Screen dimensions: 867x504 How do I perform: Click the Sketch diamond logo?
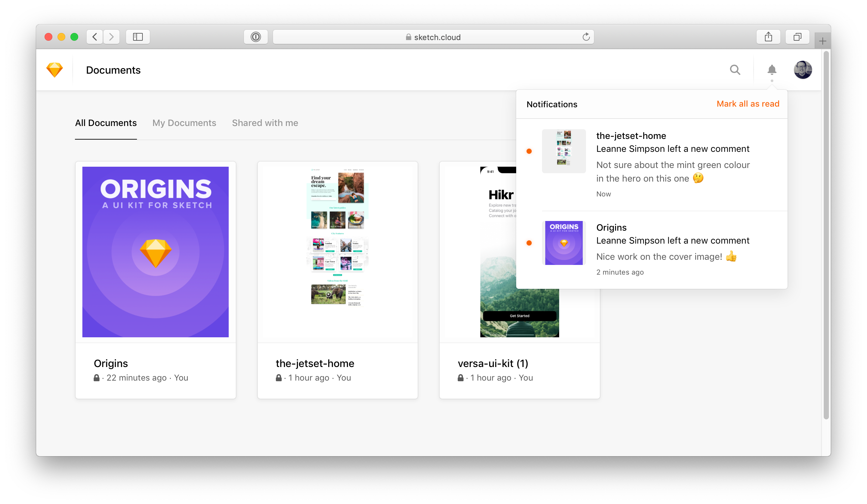click(54, 70)
